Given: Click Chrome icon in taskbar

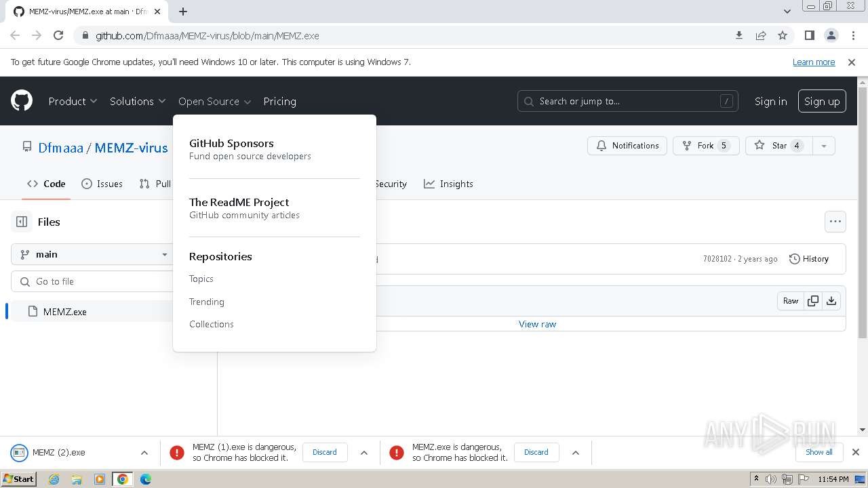Looking at the screenshot, I should (123, 479).
